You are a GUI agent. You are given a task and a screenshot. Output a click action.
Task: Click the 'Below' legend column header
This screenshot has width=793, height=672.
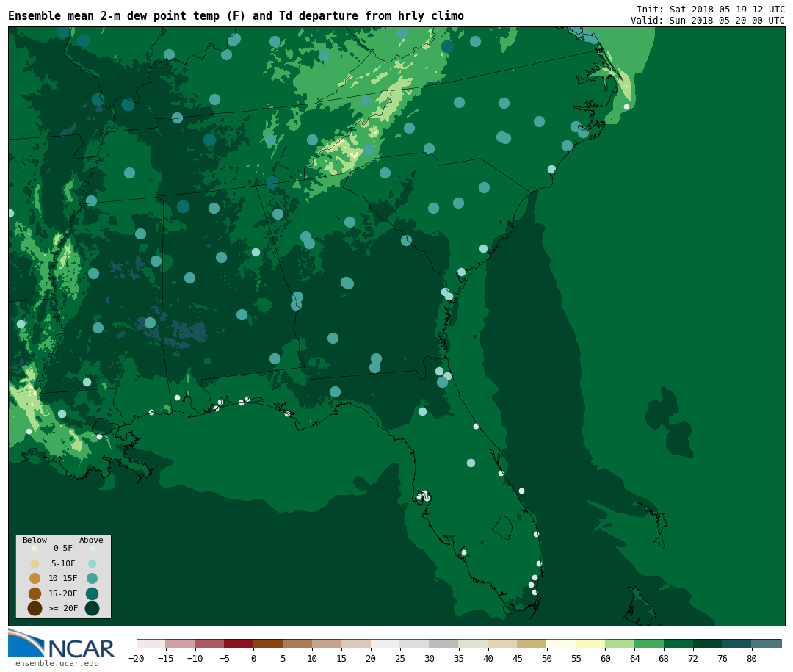click(35, 540)
